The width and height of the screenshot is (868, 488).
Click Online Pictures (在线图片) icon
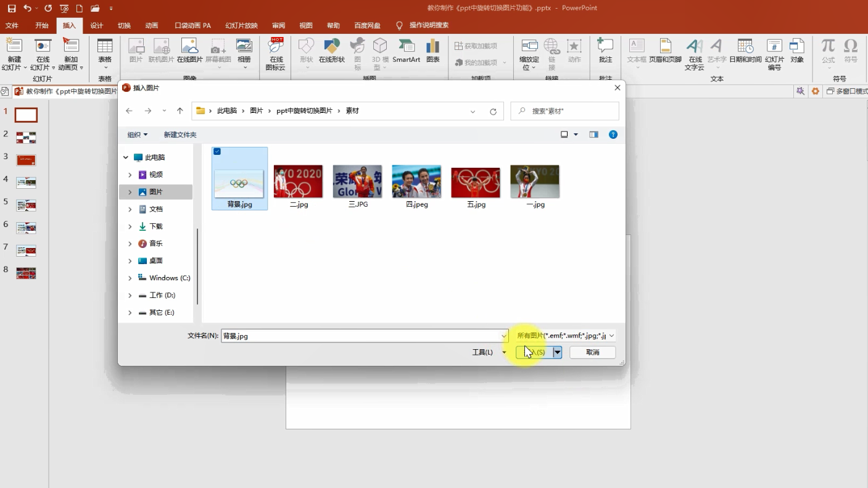coord(189,51)
